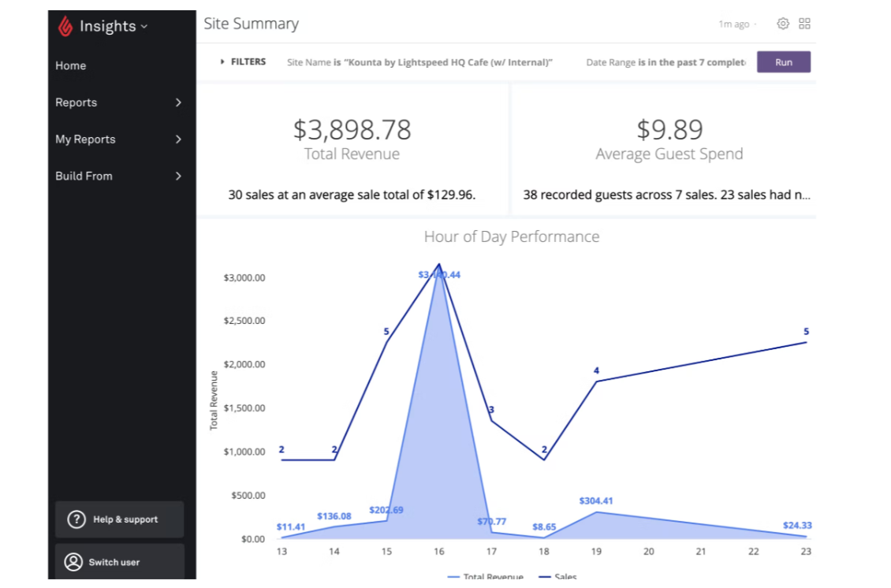The height and width of the screenshot is (588, 891).
Task: Expand the My Reports section
Action: point(177,140)
